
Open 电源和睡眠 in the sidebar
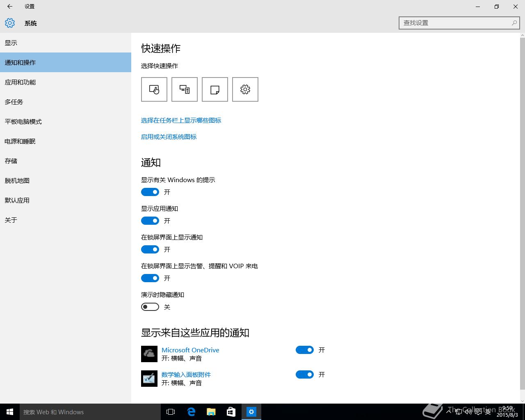coord(66,141)
